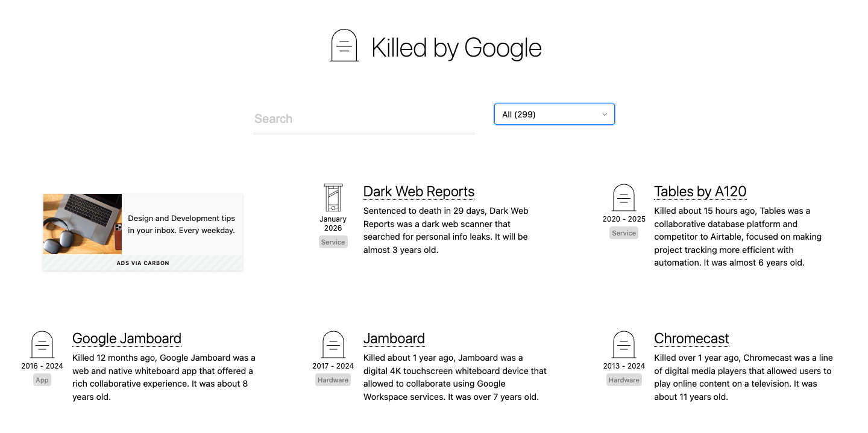Click the laptop thumbnail in the Carbon ad
Image resolution: width=868 pixels, height=433 pixels.
click(x=82, y=224)
